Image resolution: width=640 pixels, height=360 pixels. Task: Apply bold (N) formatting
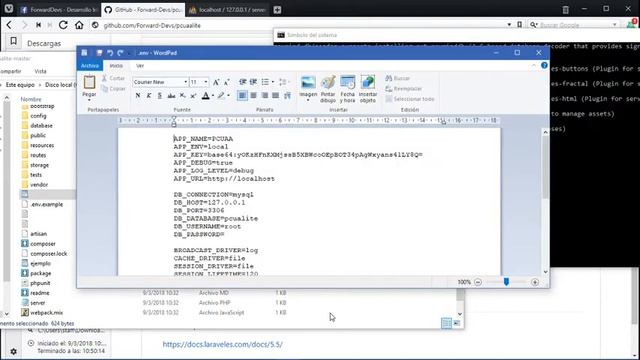(x=138, y=96)
